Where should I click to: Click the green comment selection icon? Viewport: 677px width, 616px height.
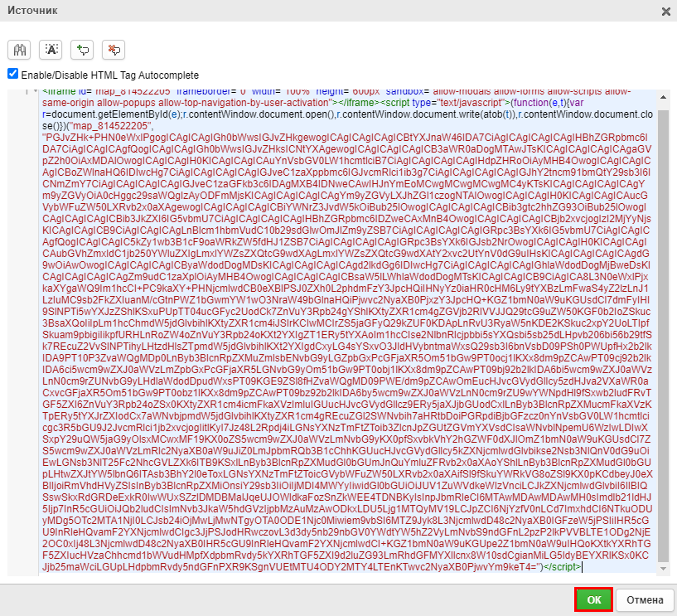click(x=83, y=50)
